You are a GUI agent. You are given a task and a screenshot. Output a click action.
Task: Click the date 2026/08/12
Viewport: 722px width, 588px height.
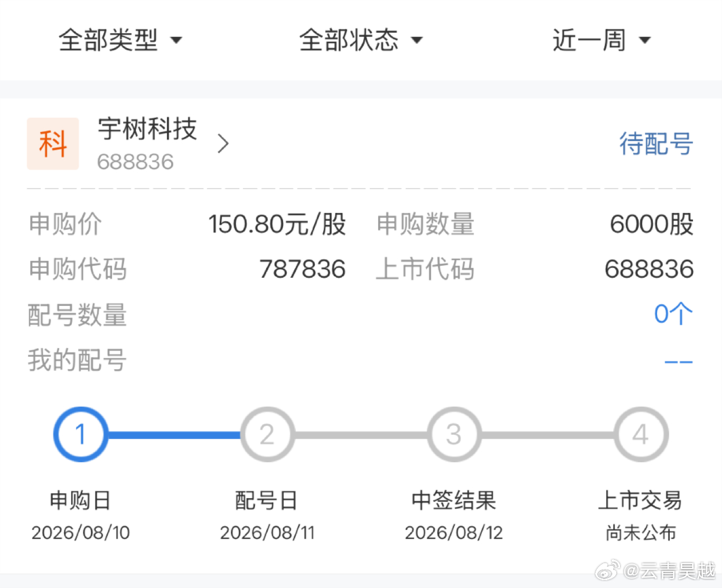[x=454, y=533]
